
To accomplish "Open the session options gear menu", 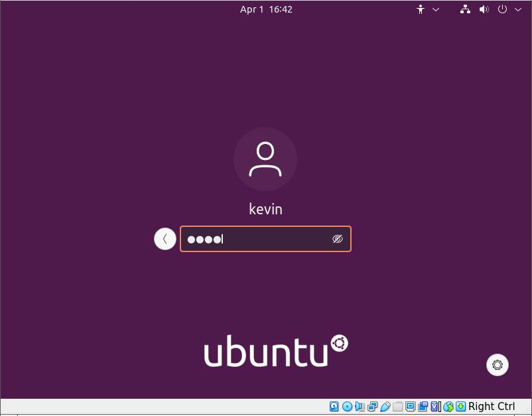I will (x=498, y=364).
